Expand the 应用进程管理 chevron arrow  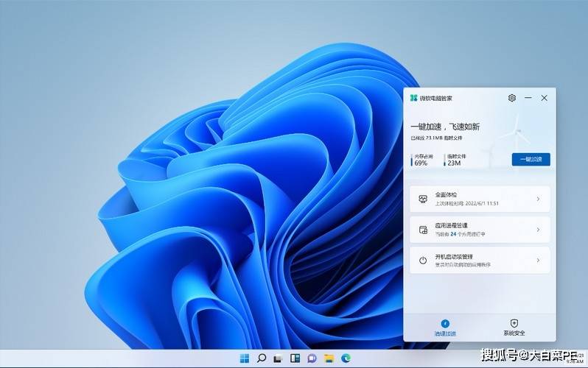click(x=538, y=230)
